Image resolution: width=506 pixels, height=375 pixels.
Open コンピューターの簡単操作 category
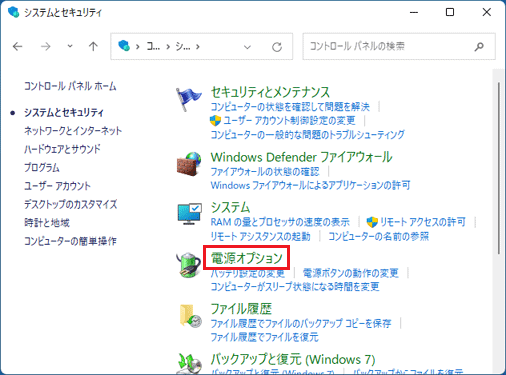point(70,241)
